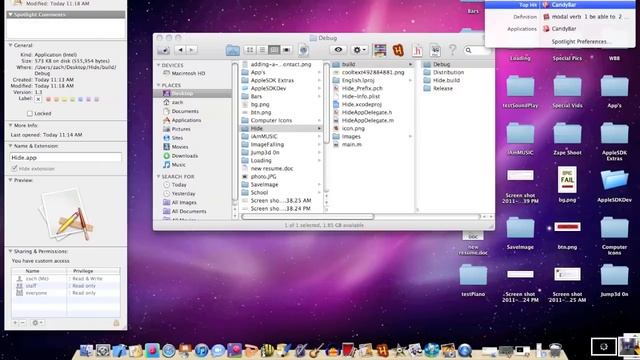Switch Finder to column view
The image size is (640, 360).
274,50
